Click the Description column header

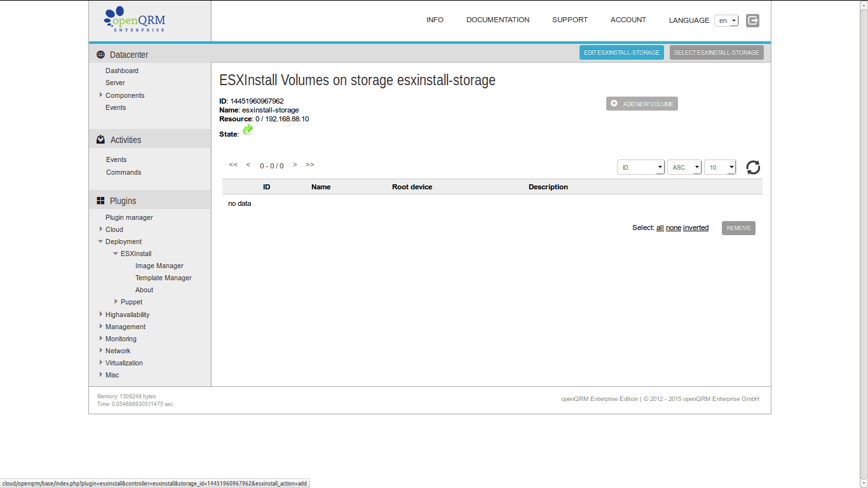(x=548, y=187)
